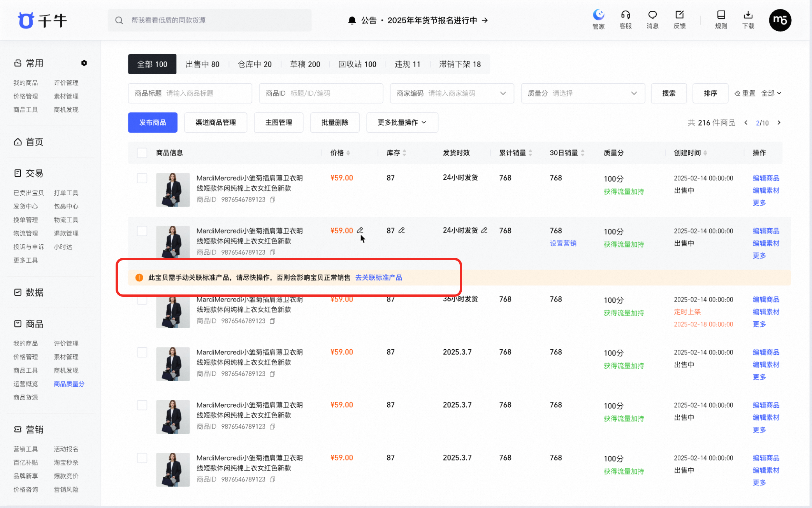812x508 pixels.
Task: Click the 首页 home icon
Action: click(x=18, y=142)
